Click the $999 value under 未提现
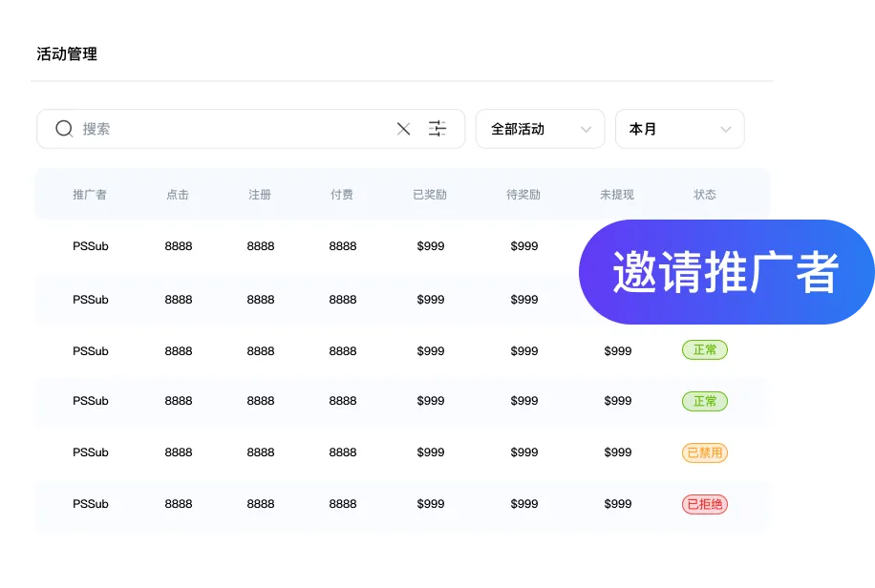Image resolution: width=875 pixels, height=588 pixels. click(x=617, y=349)
